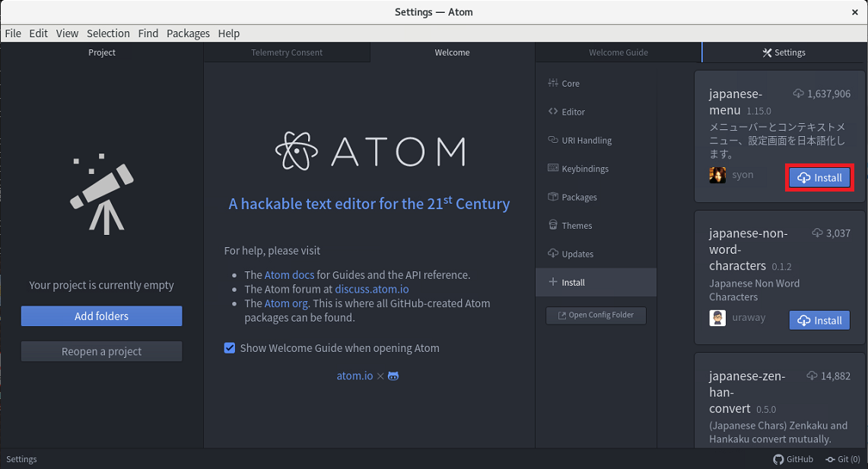
Task: Switch to the Welcome Guide tab
Action: point(618,52)
